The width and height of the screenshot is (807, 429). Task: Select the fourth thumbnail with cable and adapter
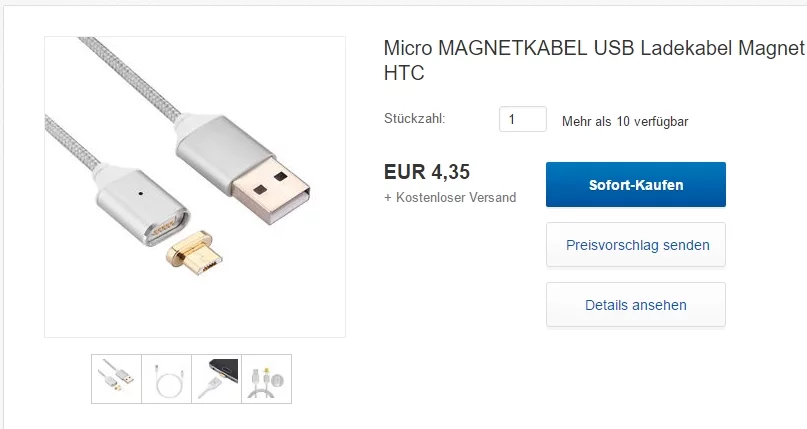(x=266, y=379)
